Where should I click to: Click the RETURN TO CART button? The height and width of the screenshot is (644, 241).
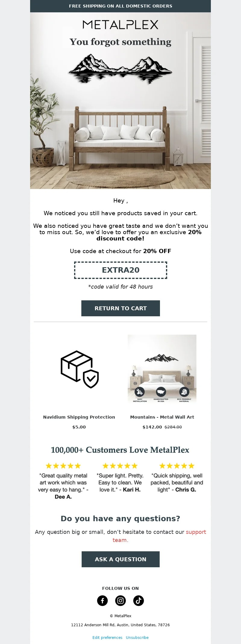coord(120,308)
